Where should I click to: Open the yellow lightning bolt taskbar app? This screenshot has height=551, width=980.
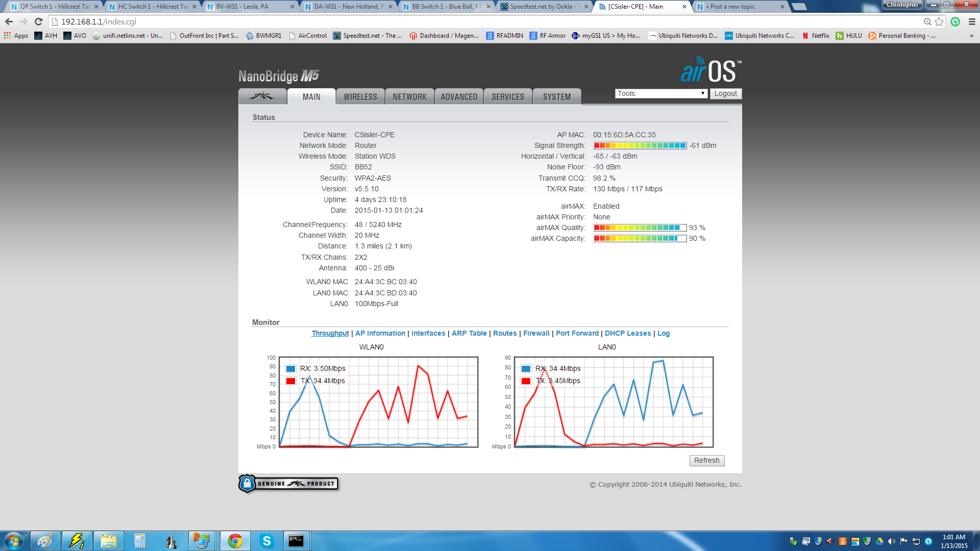click(77, 541)
